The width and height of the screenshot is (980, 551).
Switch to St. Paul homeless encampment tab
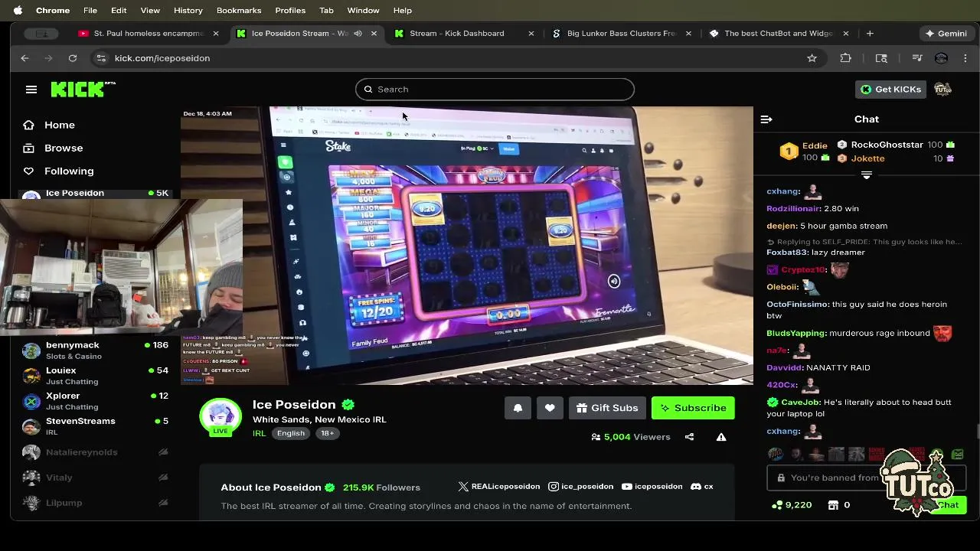(148, 34)
